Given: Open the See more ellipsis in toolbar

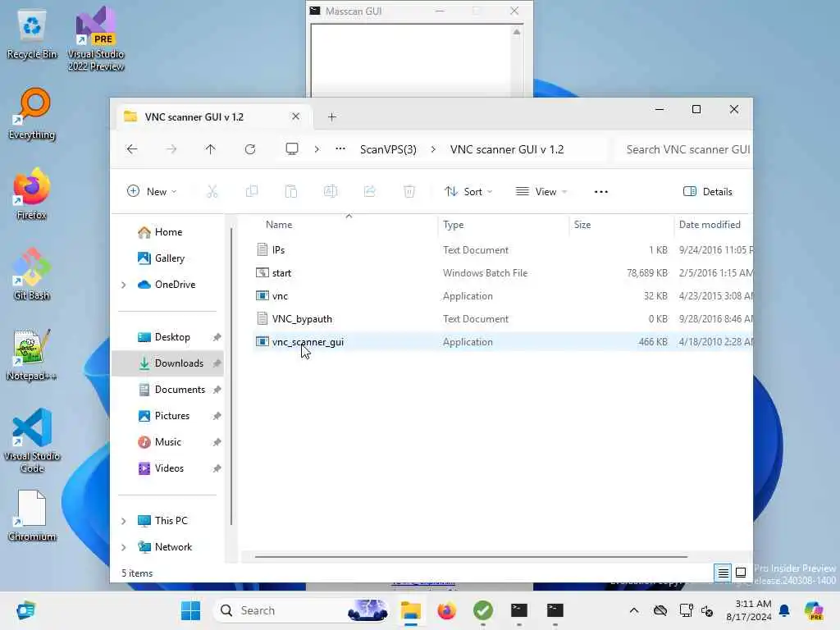Looking at the screenshot, I should (601, 192).
